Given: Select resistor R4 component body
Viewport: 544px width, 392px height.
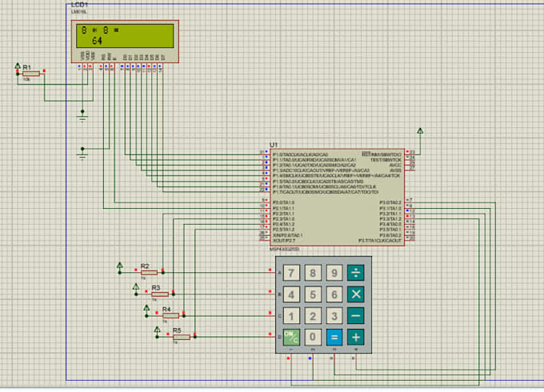Looking at the screenshot, I should tap(170, 316).
